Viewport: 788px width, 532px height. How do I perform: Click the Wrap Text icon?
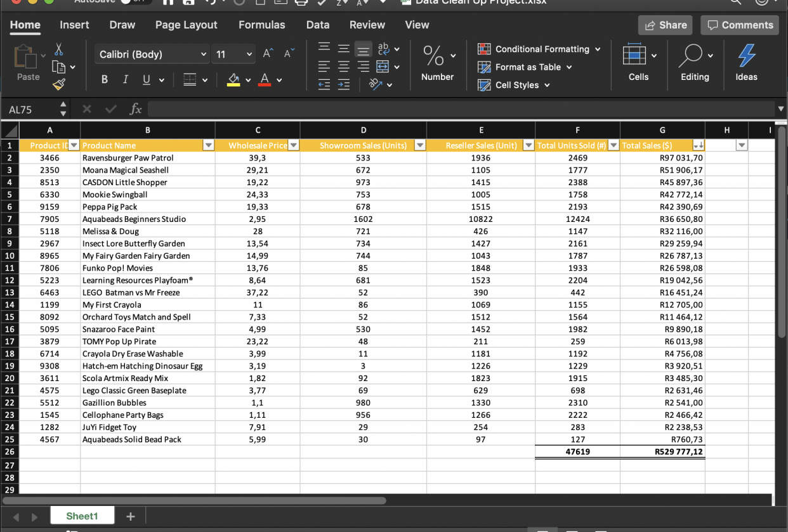coord(383,49)
